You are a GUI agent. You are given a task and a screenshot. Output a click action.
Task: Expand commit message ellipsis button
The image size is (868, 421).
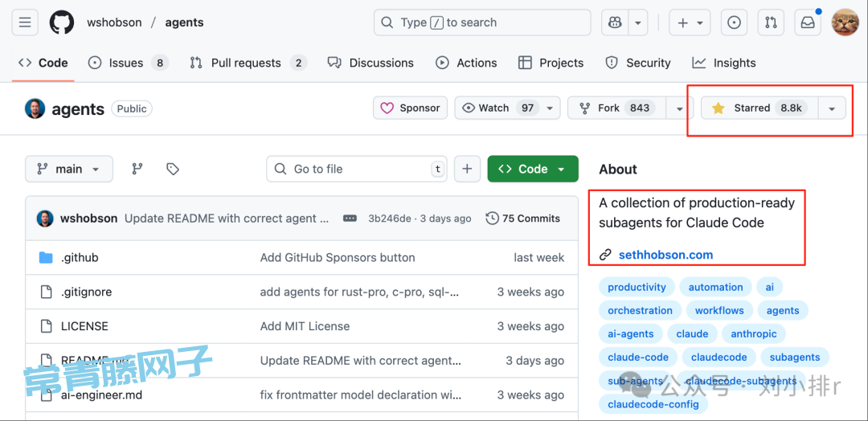(350, 218)
